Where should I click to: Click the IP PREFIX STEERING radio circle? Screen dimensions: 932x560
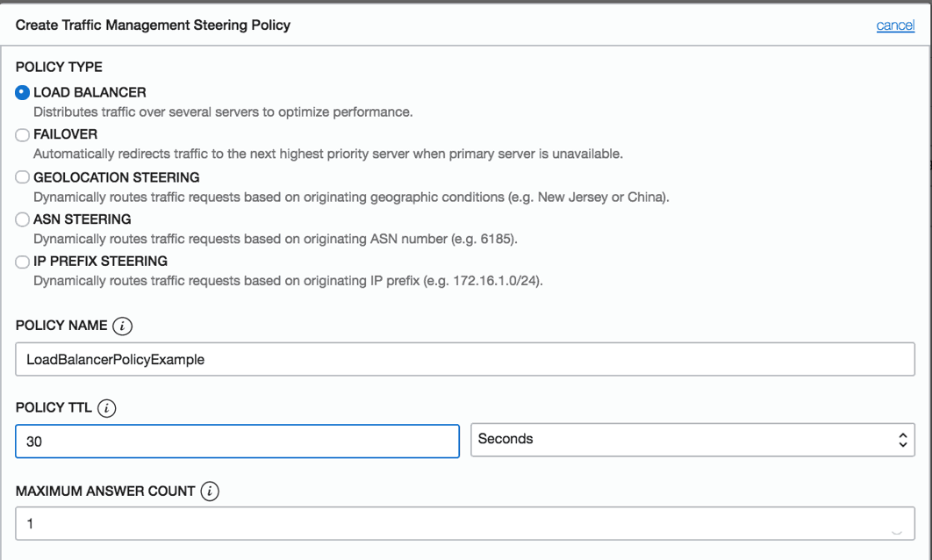pyautogui.click(x=21, y=262)
